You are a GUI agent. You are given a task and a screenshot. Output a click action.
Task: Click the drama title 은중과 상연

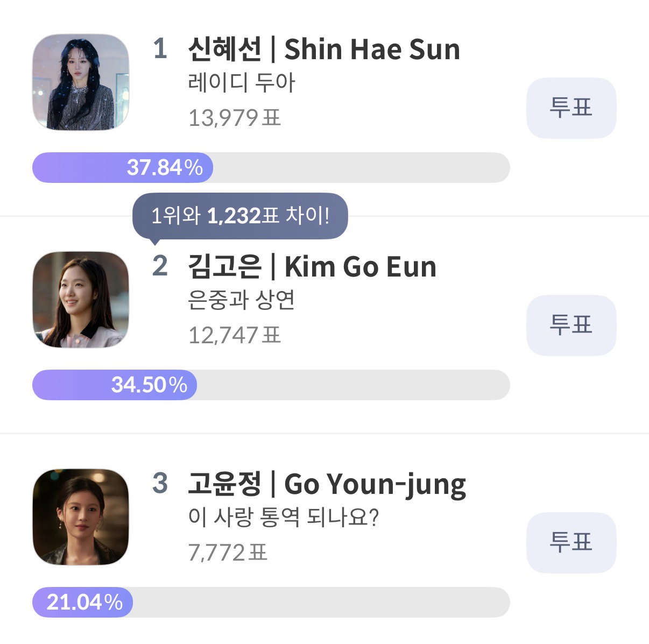(x=242, y=301)
